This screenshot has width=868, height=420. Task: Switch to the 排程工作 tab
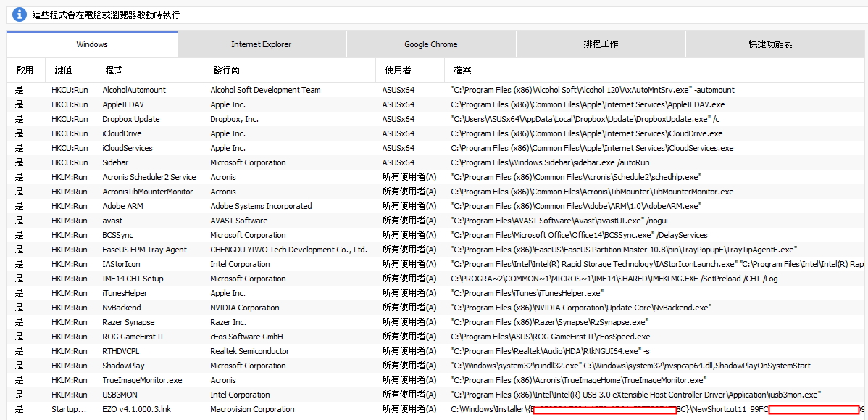tap(601, 44)
